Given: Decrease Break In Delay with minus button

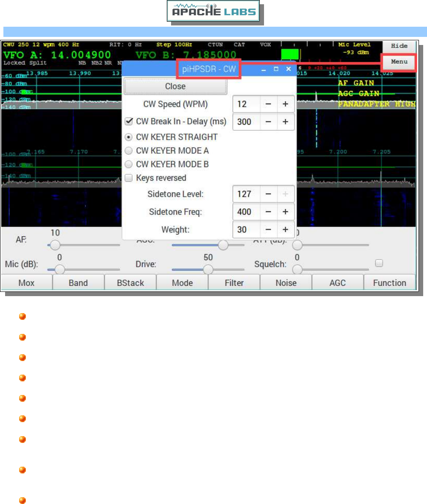Looking at the screenshot, I should pyautogui.click(x=268, y=122).
